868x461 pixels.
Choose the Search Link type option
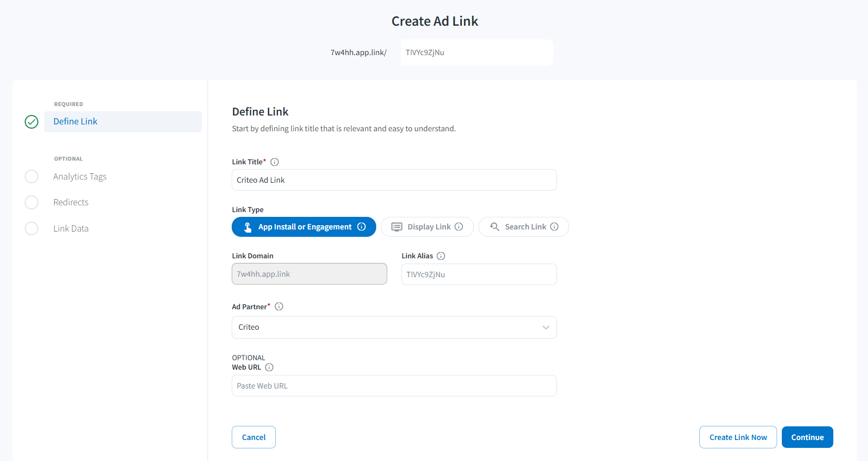[x=523, y=227]
